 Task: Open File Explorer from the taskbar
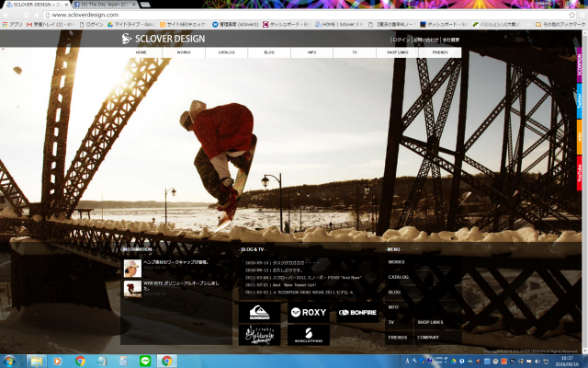[37, 362]
